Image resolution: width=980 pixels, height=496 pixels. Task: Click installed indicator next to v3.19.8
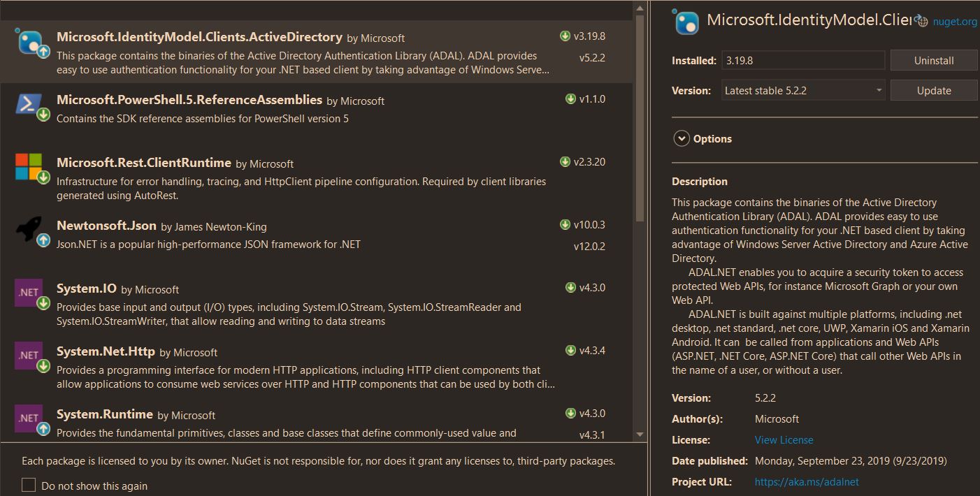click(x=565, y=36)
